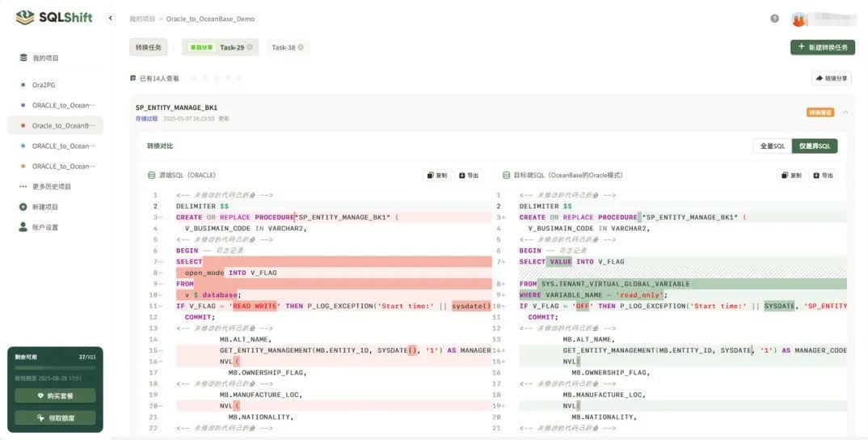Click the MB.OWNERSHIP_FLAG line in target SQL
This screenshot has width=868, height=440.
pos(610,372)
